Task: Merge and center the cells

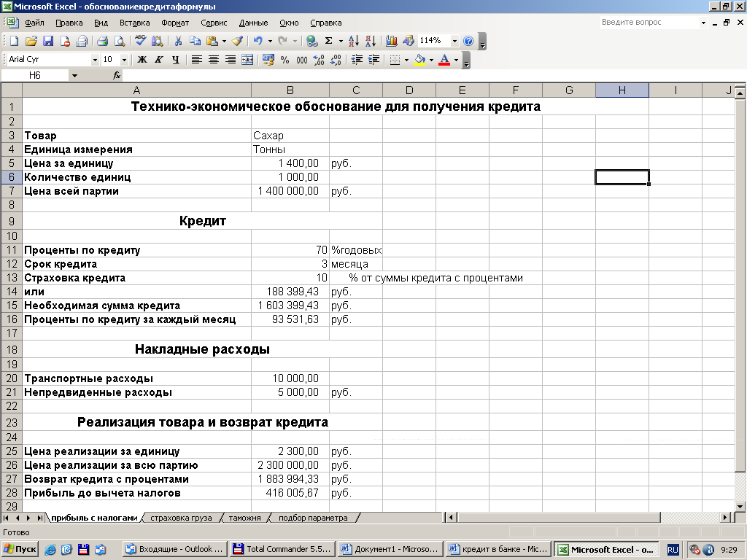Action: (x=247, y=60)
